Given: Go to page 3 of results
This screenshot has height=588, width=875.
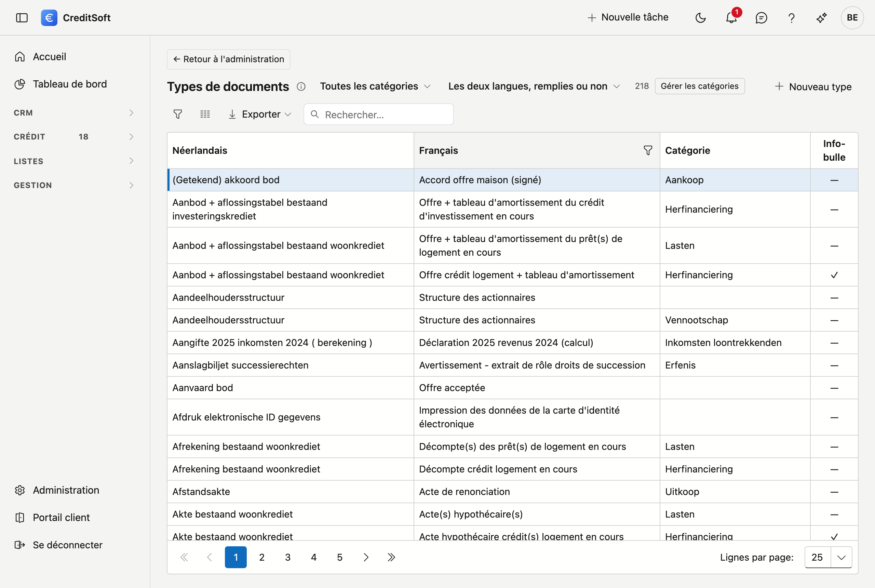Looking at the screenshot, I should pyautogui.click(x=287, y=557).
